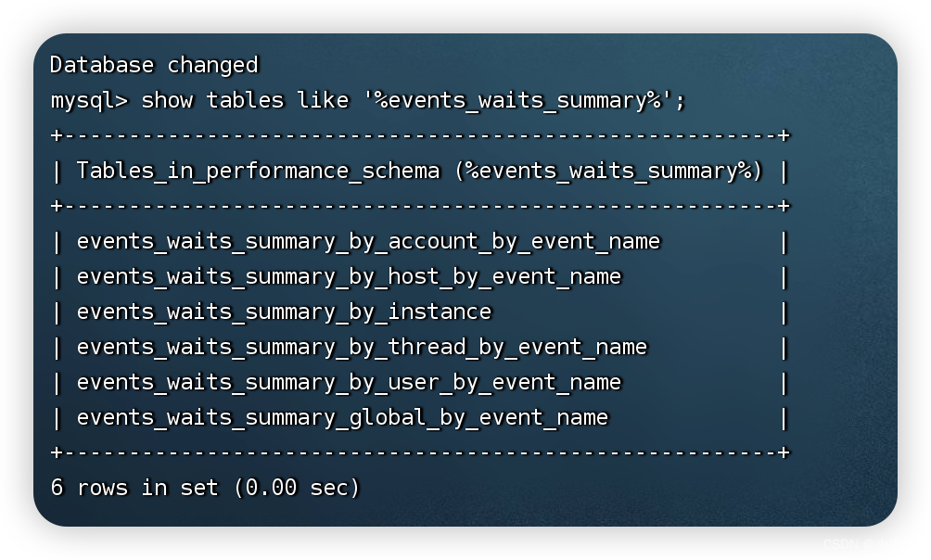Click the dashed separator below the column header

[419, 206]
